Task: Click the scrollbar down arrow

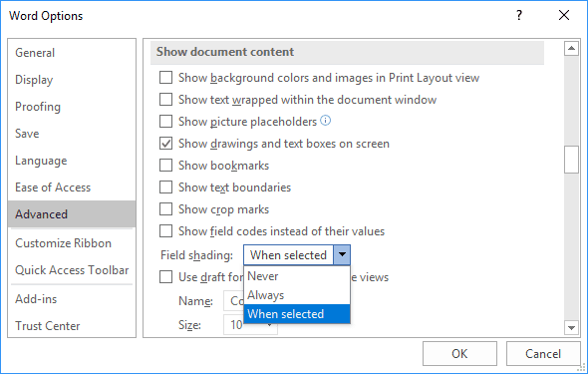Action: [x=571, y=327]
